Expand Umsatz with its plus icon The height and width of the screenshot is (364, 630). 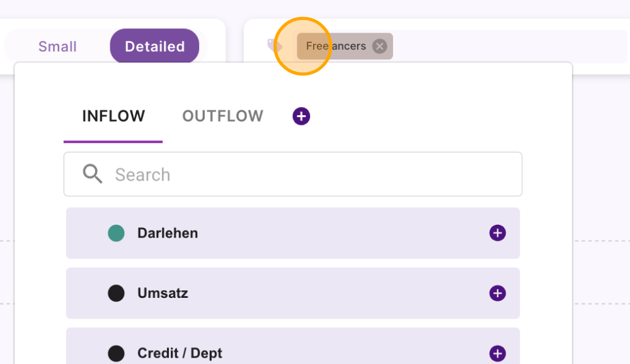click(x=498, y=293)
